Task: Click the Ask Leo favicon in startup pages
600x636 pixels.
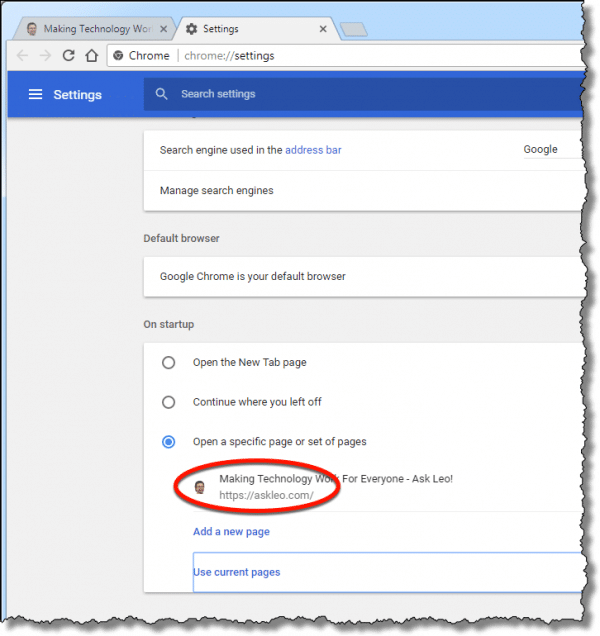Action: [200, 487]
